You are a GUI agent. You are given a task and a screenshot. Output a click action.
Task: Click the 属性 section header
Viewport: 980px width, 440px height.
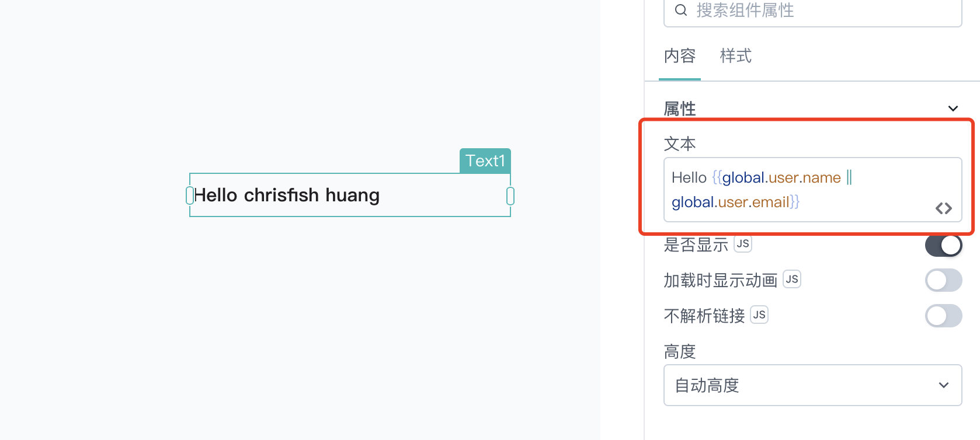click(680, 109)
